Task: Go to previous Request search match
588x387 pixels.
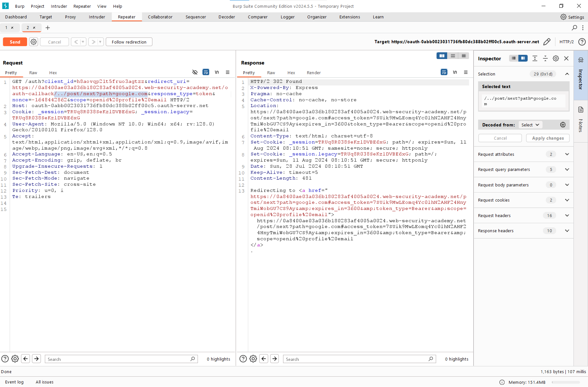Action: click(x=26, y=359)
